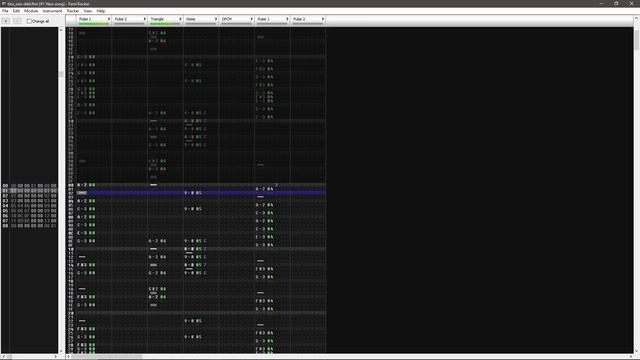Click the minus button to decrement the pattern
The image size is (640, 360).
point(17,21)
